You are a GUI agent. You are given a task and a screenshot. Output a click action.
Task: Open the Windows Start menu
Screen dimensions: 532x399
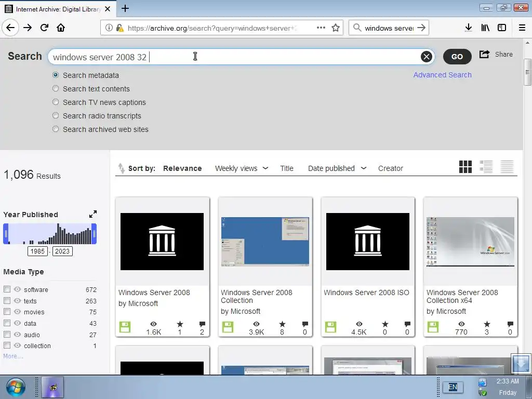click(15, 388)
